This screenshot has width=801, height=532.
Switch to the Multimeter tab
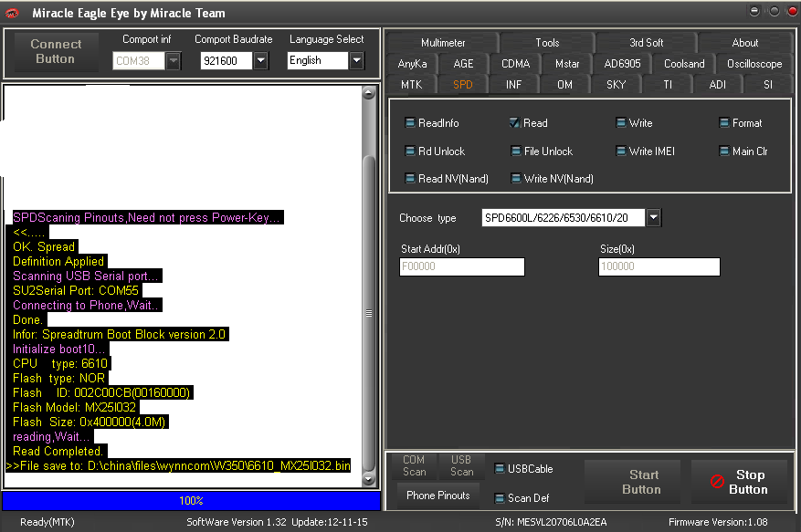click(442, 43)
